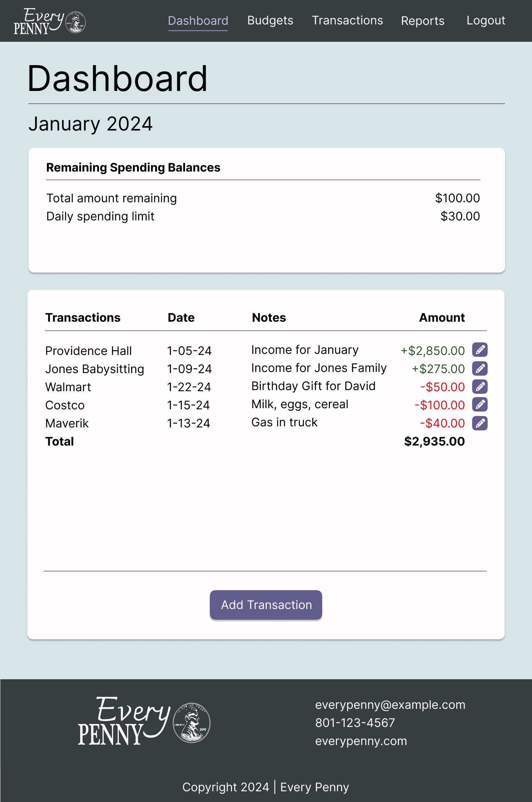This screenshot has width=532, height=802.
Task: Click the amount -$50.00
Action: [x=443, y=387]
